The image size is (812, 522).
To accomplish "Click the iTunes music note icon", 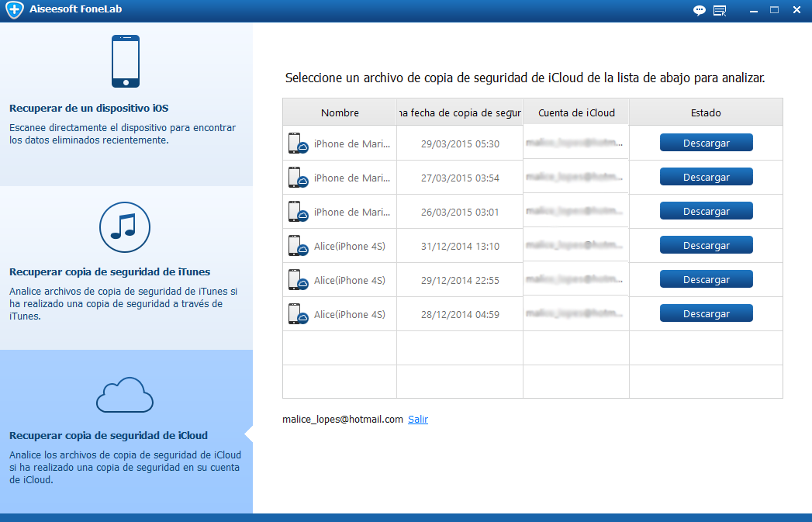I will pos(125,226).
